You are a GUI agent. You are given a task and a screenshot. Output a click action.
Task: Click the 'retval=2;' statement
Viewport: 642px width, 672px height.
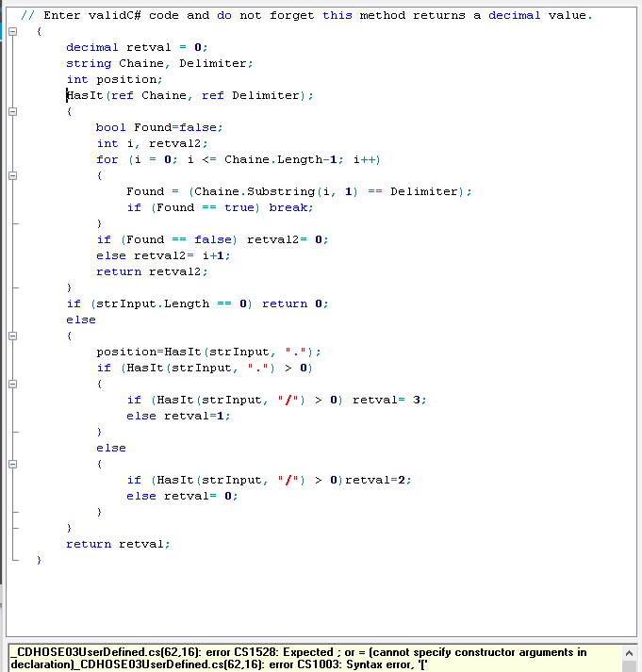[378, 480]
